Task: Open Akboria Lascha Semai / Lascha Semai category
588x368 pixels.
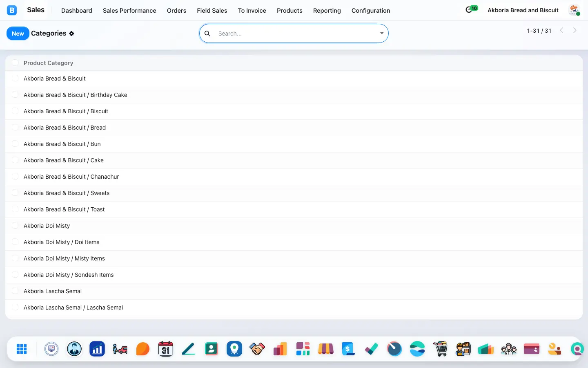Action: click(73, 307)
